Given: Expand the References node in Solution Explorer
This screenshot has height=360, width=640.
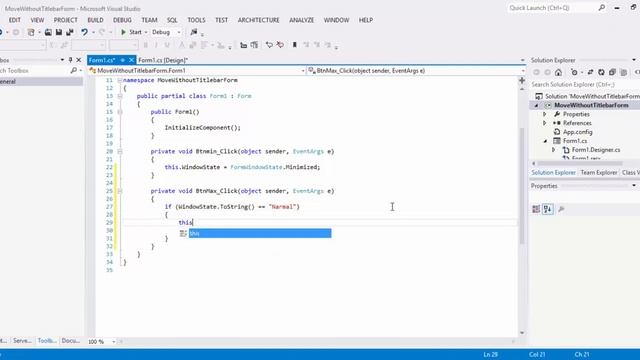Looking at the screenshot, I should point(544,123).
